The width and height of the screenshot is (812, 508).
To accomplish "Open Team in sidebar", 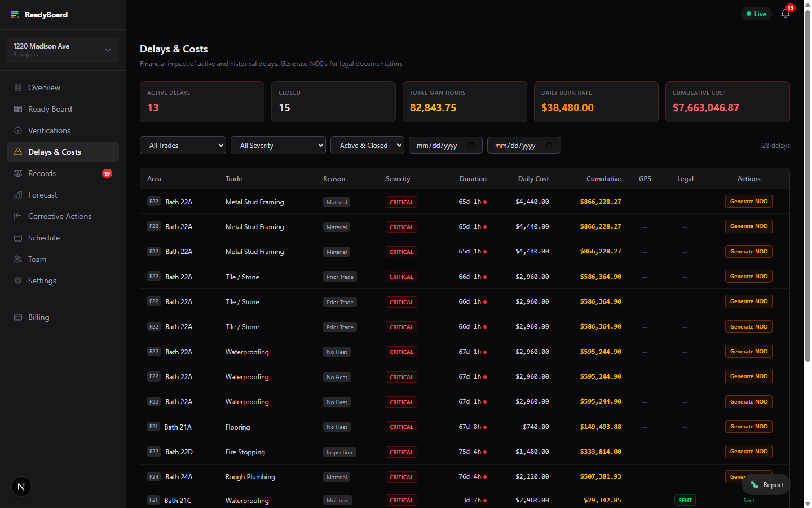I will (63, 259).
